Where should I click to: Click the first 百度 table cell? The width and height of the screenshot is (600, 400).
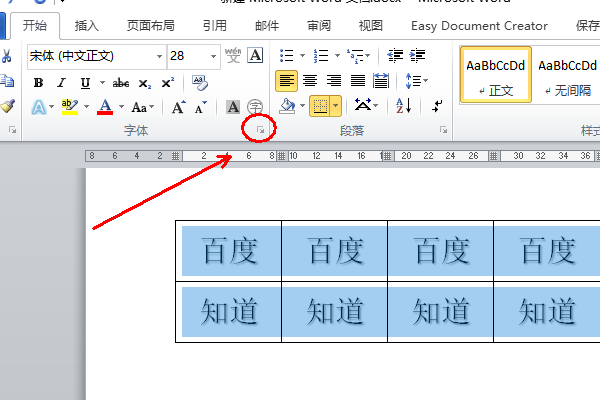pos(229,251)
